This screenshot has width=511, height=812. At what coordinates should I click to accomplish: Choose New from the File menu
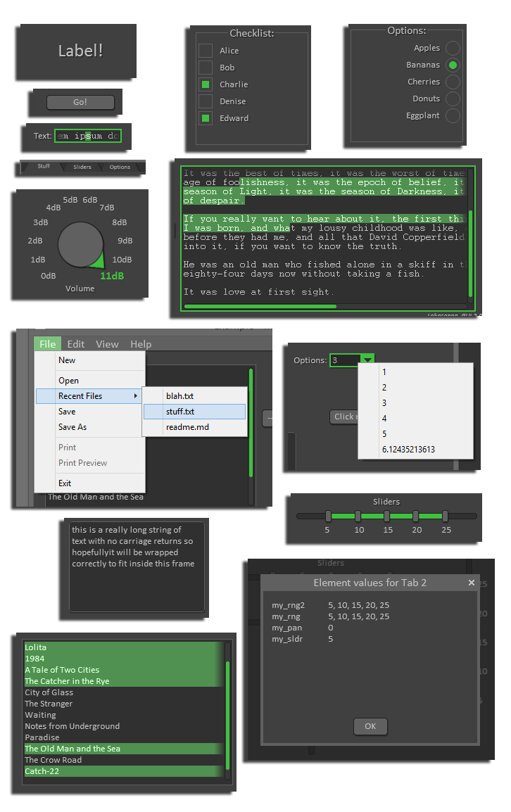[90, 360]
